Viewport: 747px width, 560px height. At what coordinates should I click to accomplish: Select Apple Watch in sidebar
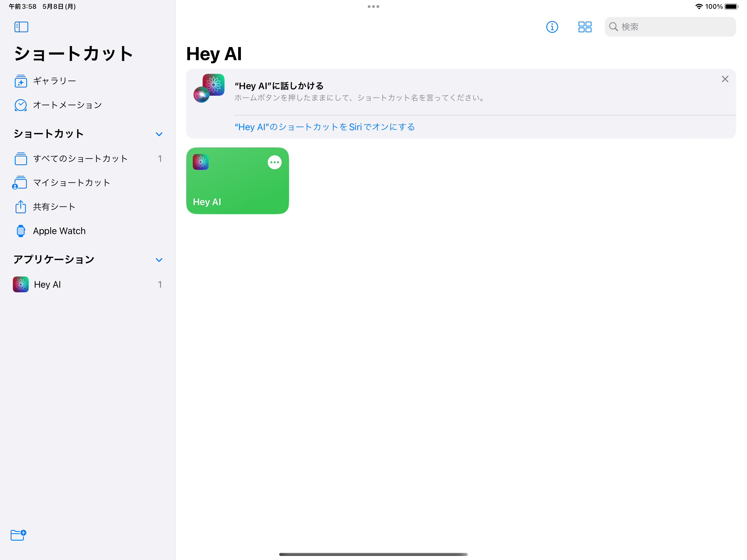click(x=87, y=231)
